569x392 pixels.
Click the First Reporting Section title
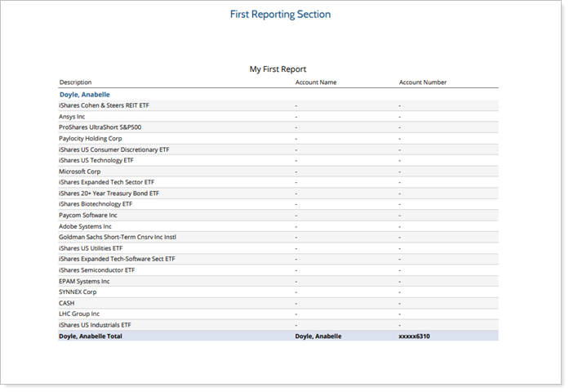click(280, 15)
